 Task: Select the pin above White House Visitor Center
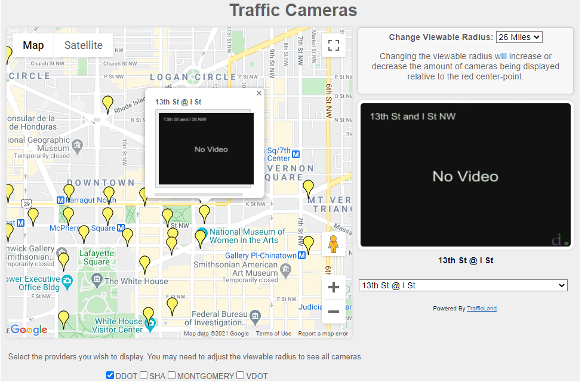tap(149, 316)
